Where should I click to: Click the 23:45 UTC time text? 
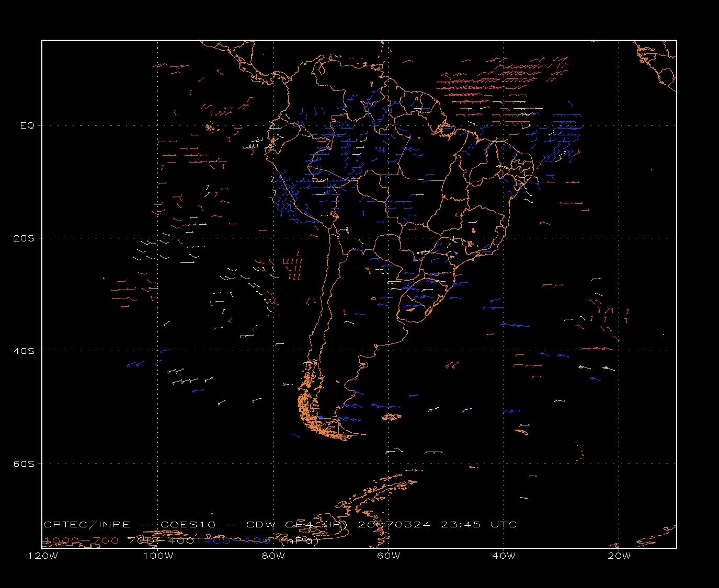click(x=478, y=524)
